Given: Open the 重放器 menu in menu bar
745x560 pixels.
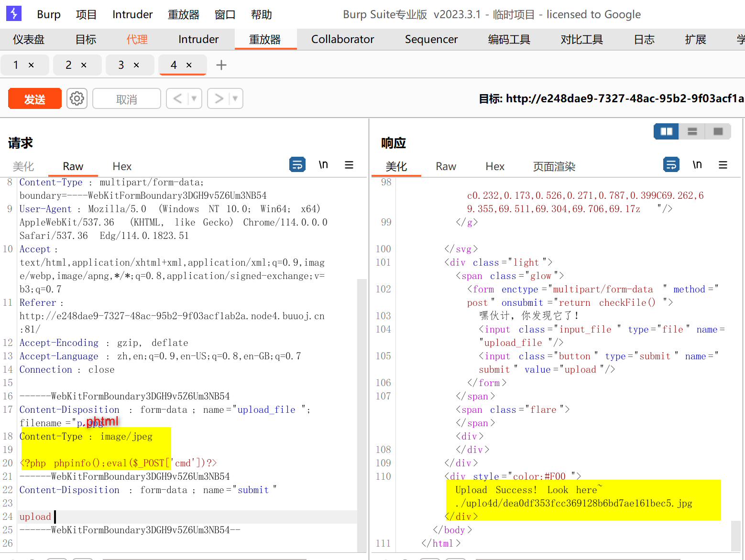Looking at the screenshot, I should pyautogui.click(x=183, y=14).
